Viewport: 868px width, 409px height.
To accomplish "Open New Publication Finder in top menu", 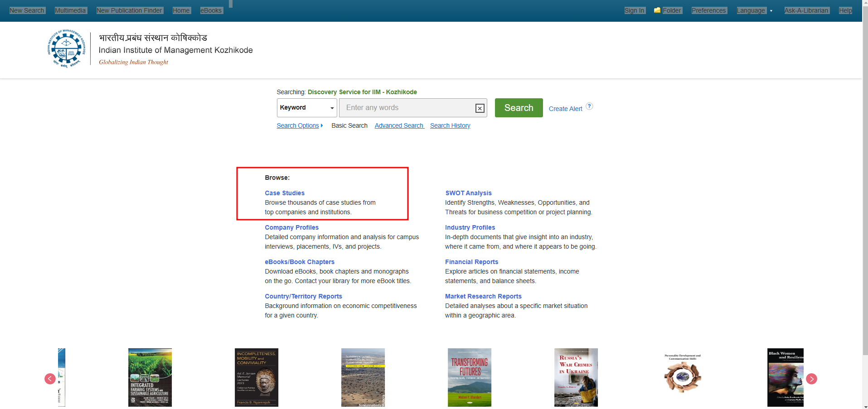I will point(129,10).
